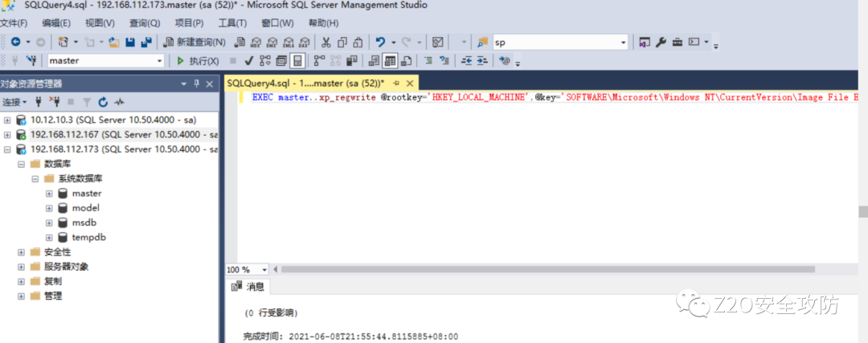Save all files with the double-disk icon
The image size is (868, 343).
coord(147,42)
